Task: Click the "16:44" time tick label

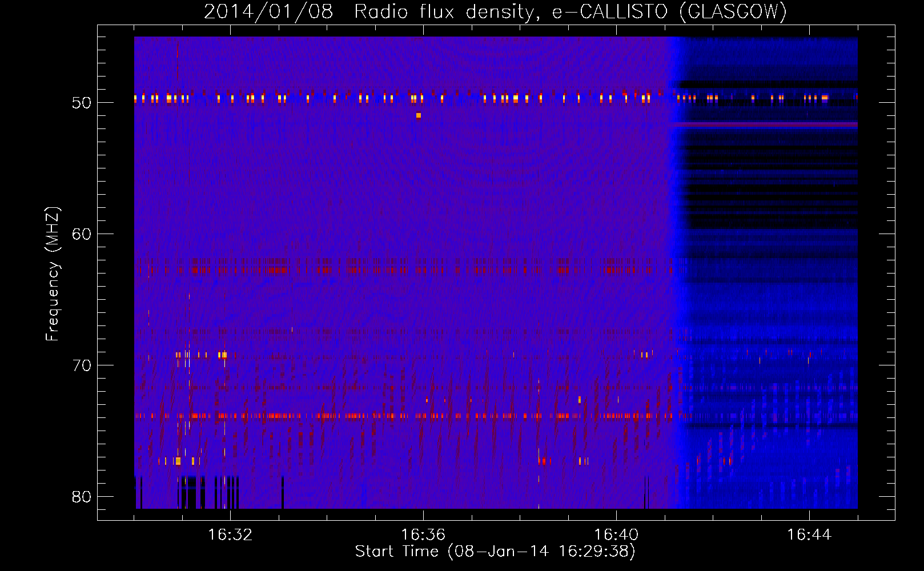Action: [x=809, y=535]
